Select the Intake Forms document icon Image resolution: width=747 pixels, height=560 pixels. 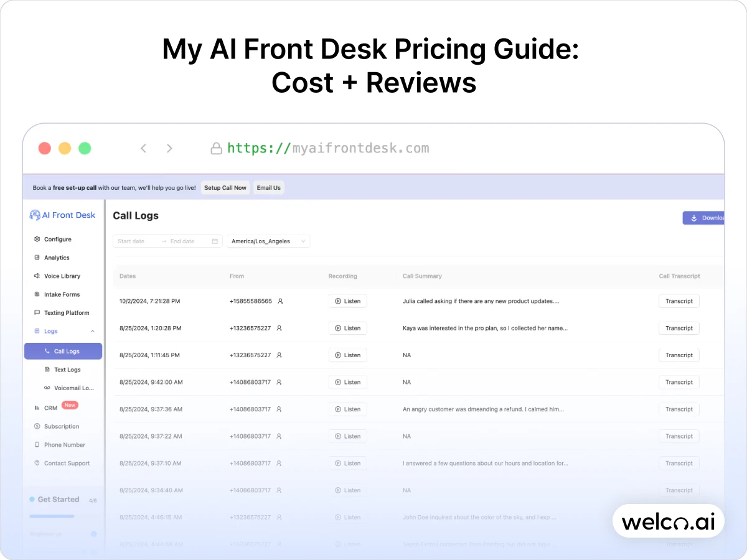38,294
